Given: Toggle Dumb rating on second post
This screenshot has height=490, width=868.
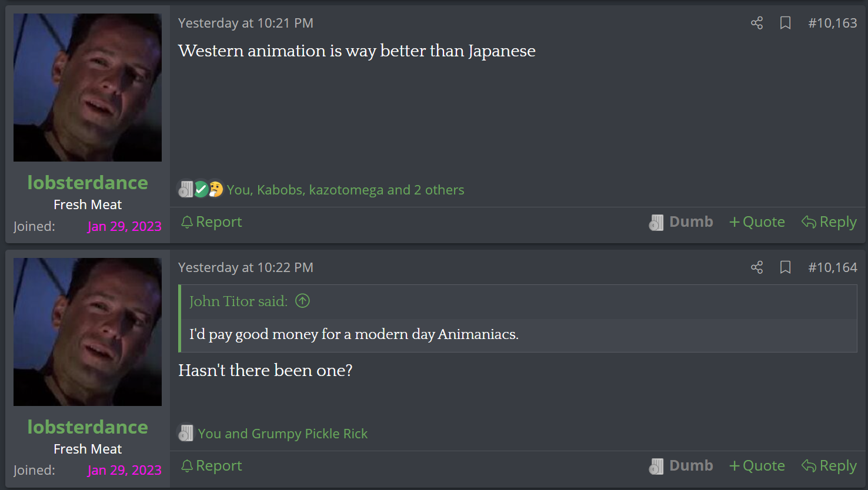Looking at the screenshot, I should 681,465.
